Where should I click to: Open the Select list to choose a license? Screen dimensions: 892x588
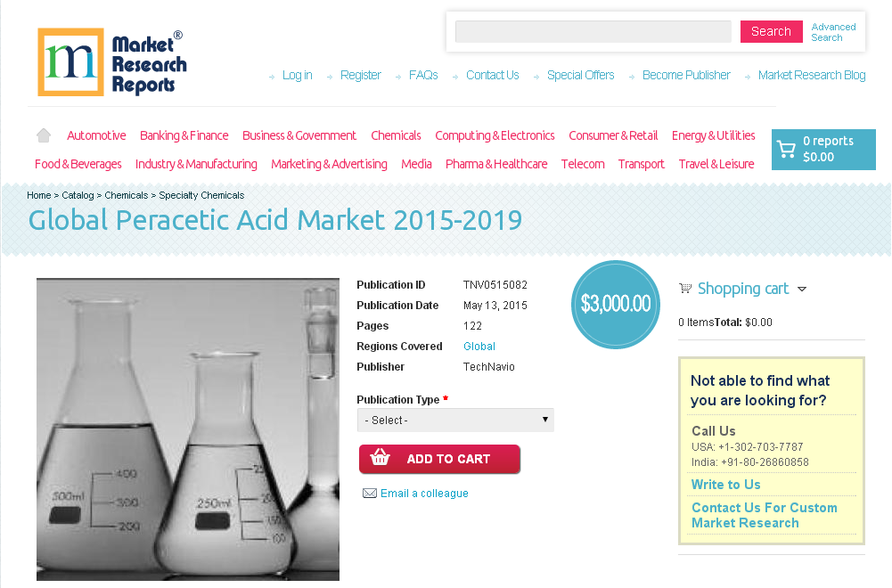click(x=455, y=419)
